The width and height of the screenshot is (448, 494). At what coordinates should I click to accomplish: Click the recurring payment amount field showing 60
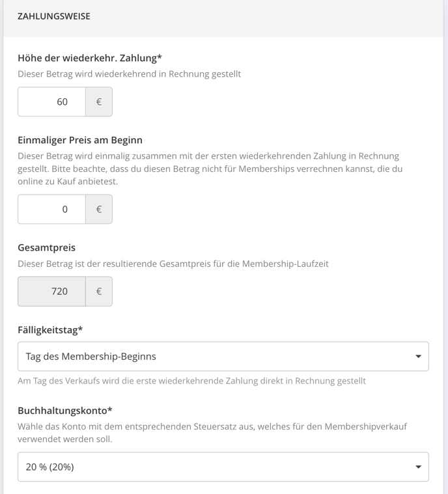[51, 102]
